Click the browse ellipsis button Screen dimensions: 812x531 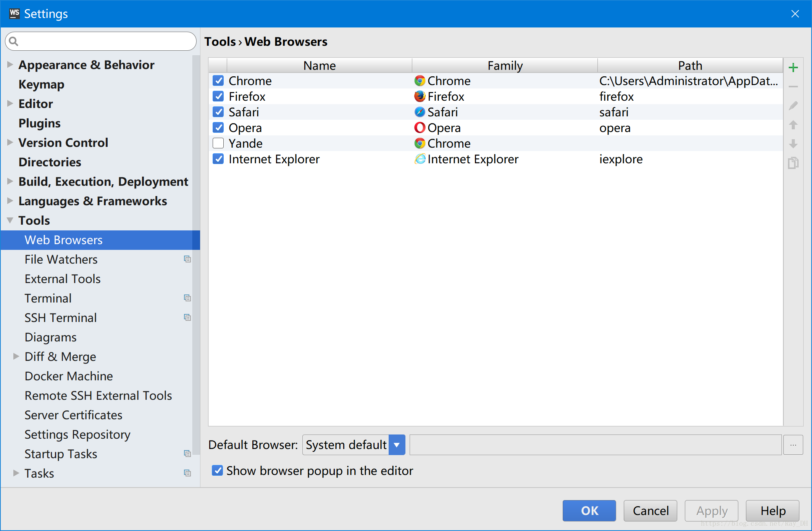(x=793, y=445)
